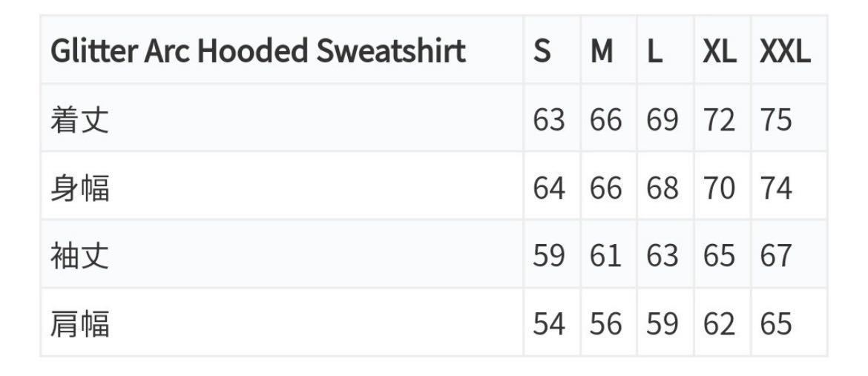Click the Glitter Arc Hooded Sweatshirt header
Image resolution: width=868 pixels, height=376 pixels.
click(257, 51)
